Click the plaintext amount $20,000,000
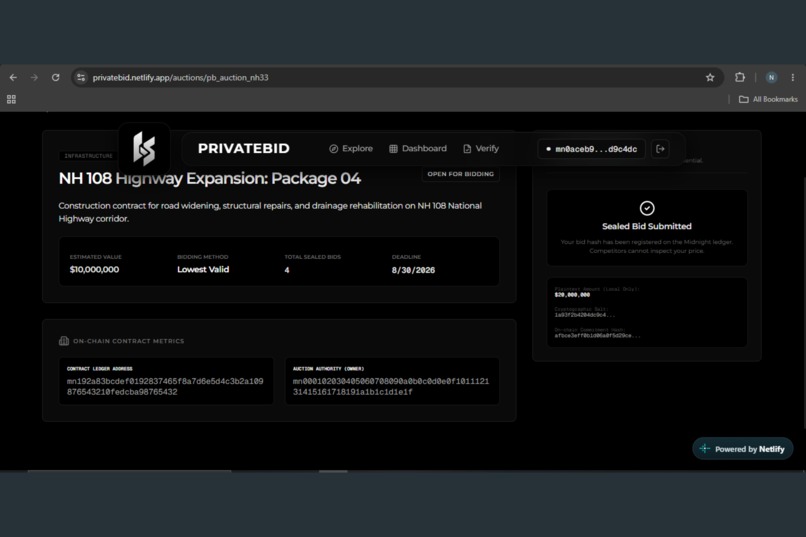 572,295
